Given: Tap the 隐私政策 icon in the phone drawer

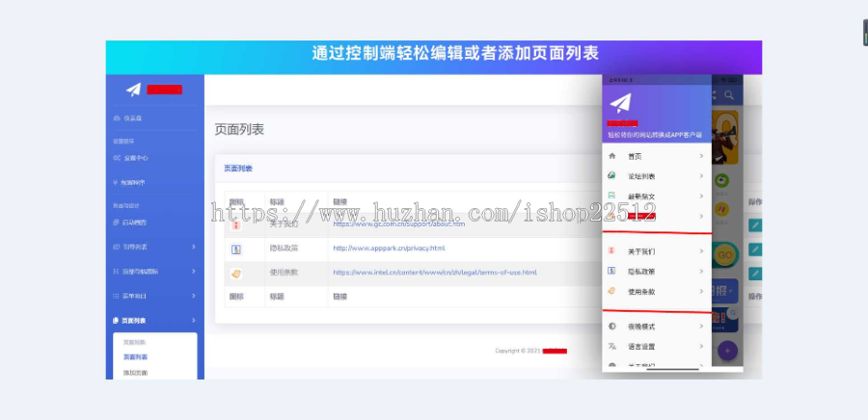Looking at the screenshot, I should pos(611,271).
